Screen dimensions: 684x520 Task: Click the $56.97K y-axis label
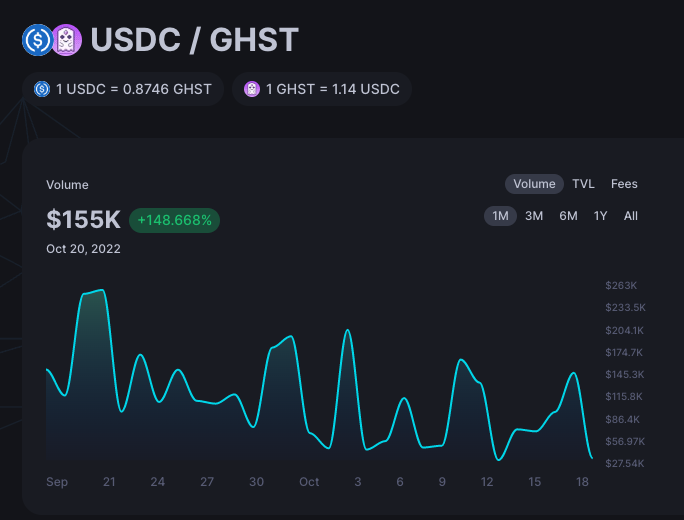coord(625,441)
